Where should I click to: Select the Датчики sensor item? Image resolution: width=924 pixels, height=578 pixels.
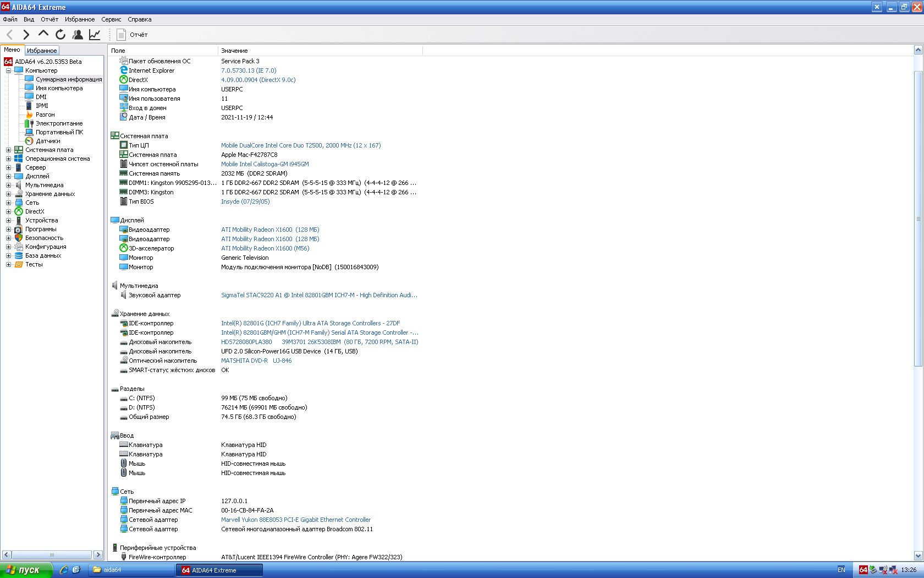coord(48,141)
